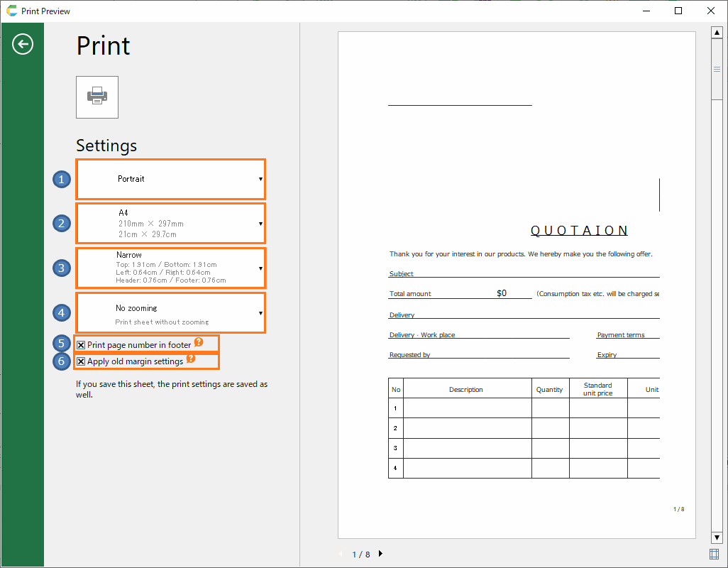The width and height of the screenshot is (728, 568).
Task: Uncheck Print page number in footer
Action: coord(81,345)
